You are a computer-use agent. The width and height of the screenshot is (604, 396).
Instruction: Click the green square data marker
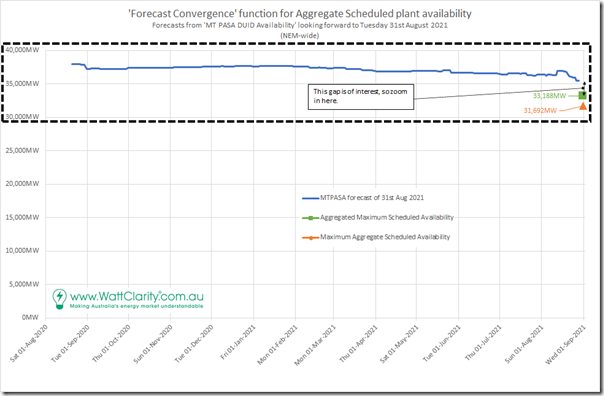tap(582, 96)
